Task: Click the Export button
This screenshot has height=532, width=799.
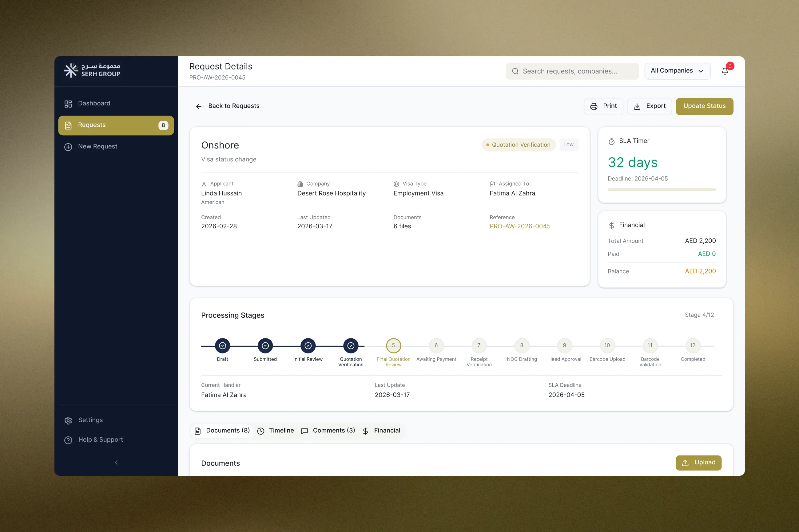Action: tap(649, 107)
